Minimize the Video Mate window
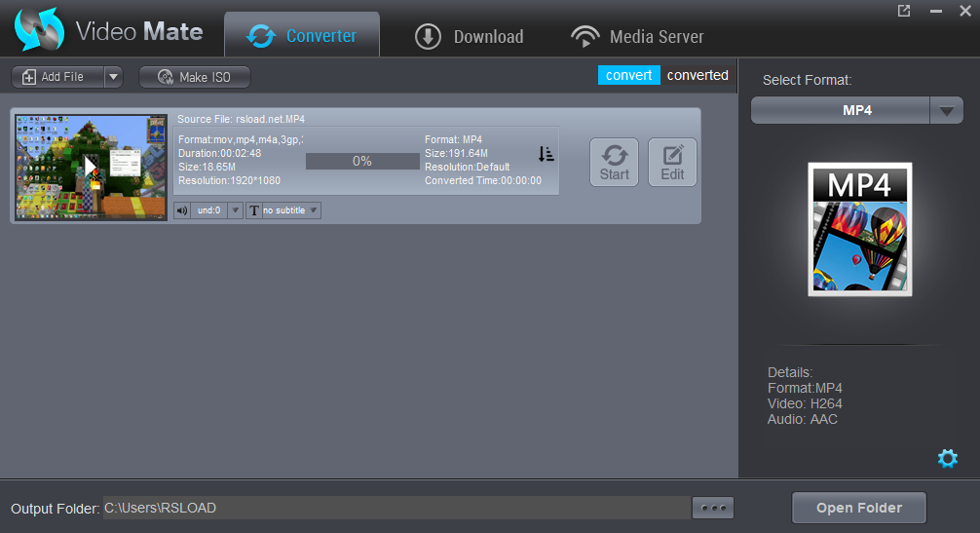This screenshot has width=980, height=533. coord(935,11)
